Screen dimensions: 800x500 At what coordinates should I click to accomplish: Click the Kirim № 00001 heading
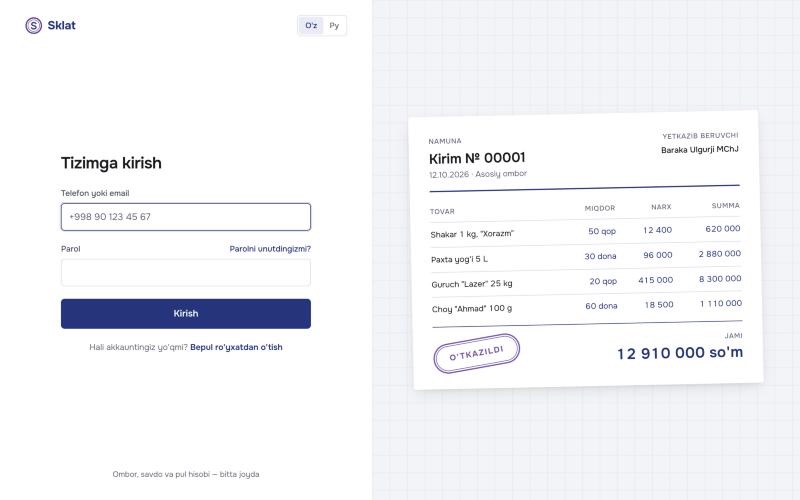477,158
